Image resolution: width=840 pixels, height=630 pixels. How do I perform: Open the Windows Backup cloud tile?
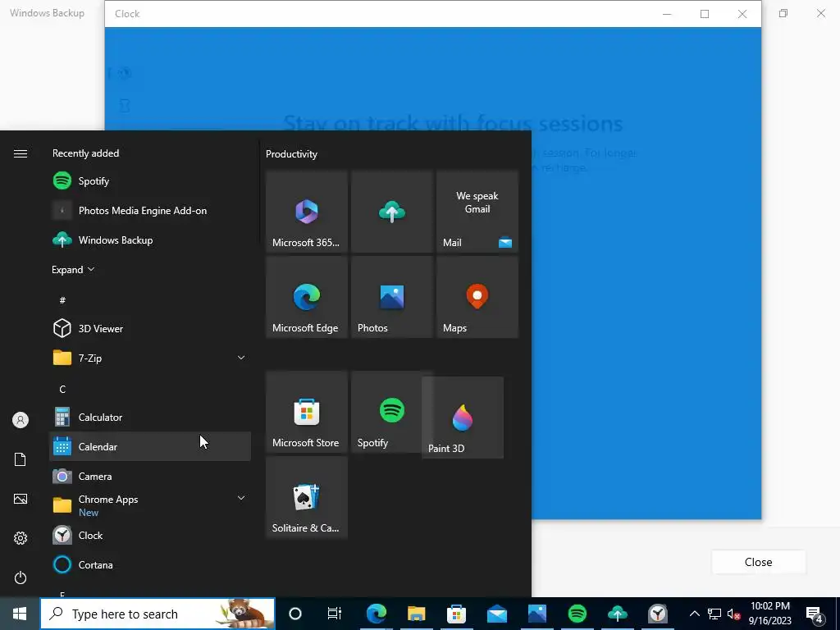pyautogui.click(x=391, y=212)
